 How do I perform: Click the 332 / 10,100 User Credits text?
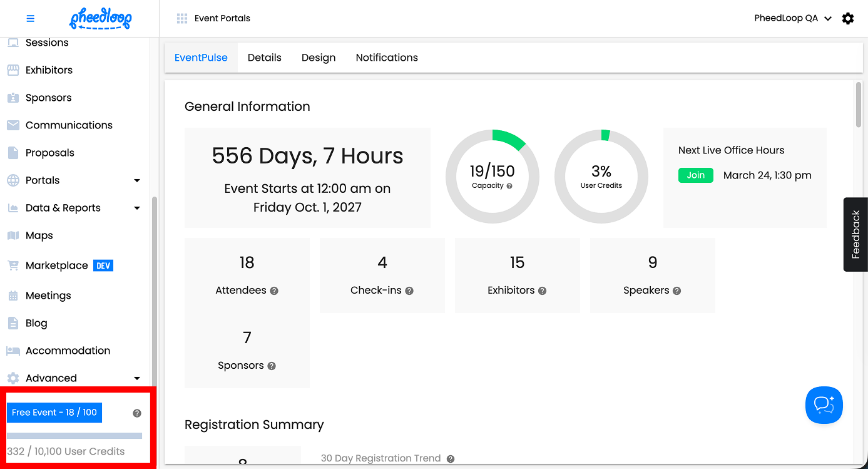coord(66,451)
